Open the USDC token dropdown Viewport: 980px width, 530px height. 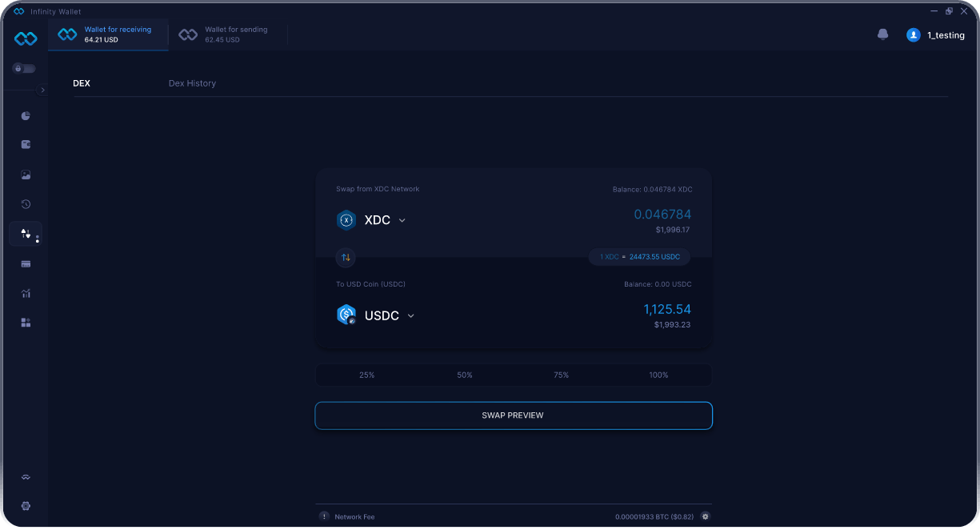coord(390,316)
